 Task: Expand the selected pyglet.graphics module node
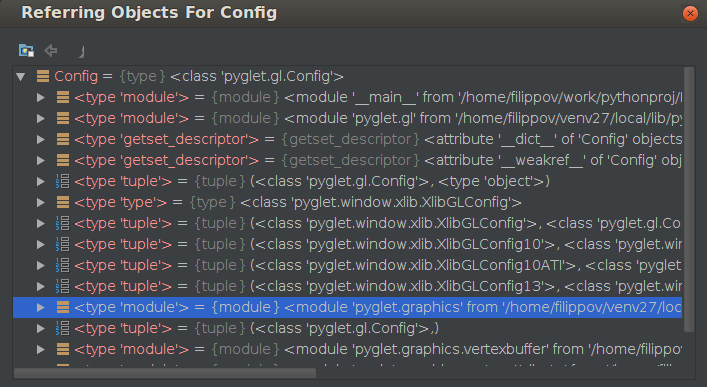pos(41,307)
